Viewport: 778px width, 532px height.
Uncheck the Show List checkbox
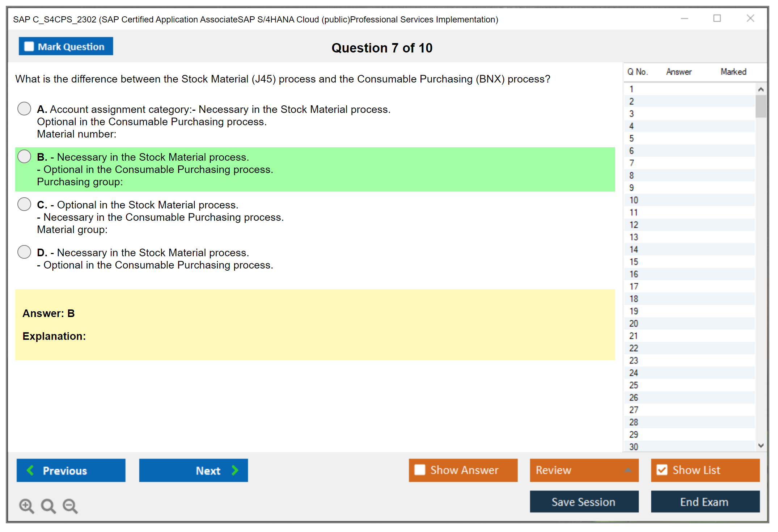pos(662,470)
